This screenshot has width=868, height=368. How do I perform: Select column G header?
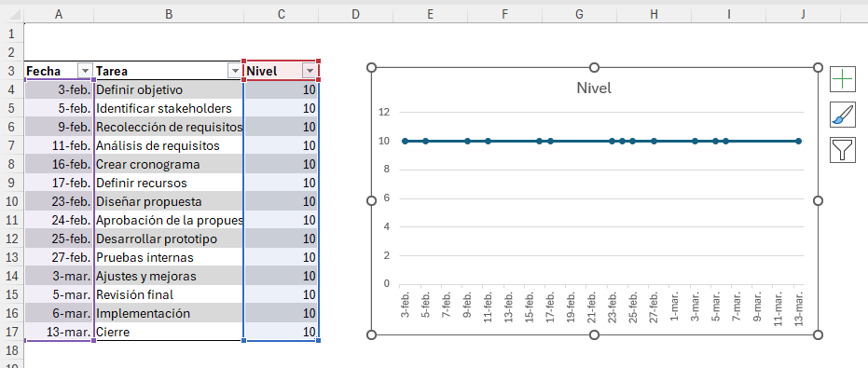click(580, 14)
